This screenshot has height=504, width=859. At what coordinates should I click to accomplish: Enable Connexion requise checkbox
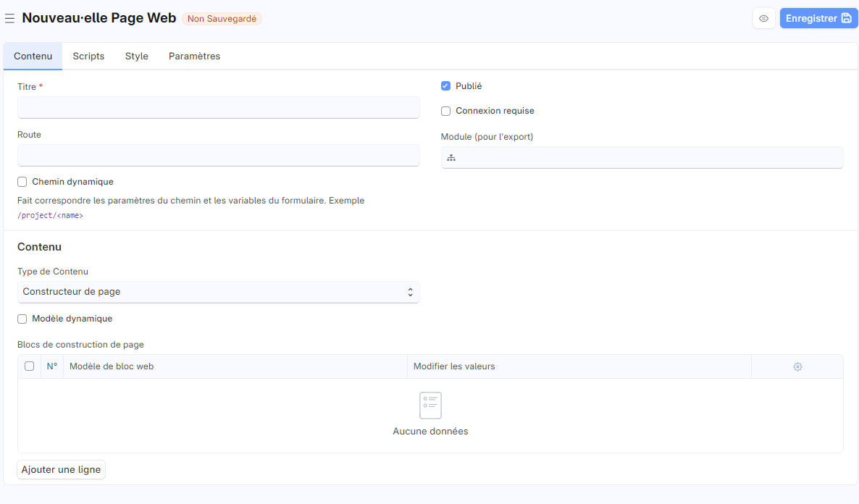tap(446, 112)
